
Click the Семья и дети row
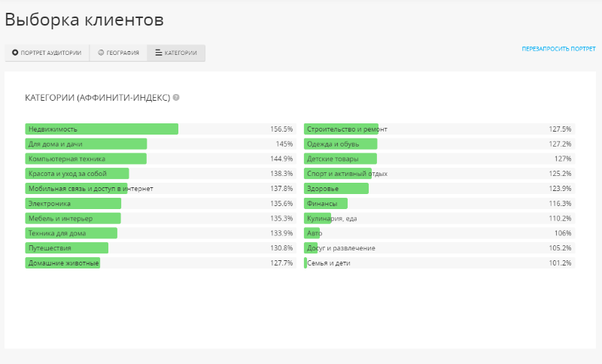(328, 263)
